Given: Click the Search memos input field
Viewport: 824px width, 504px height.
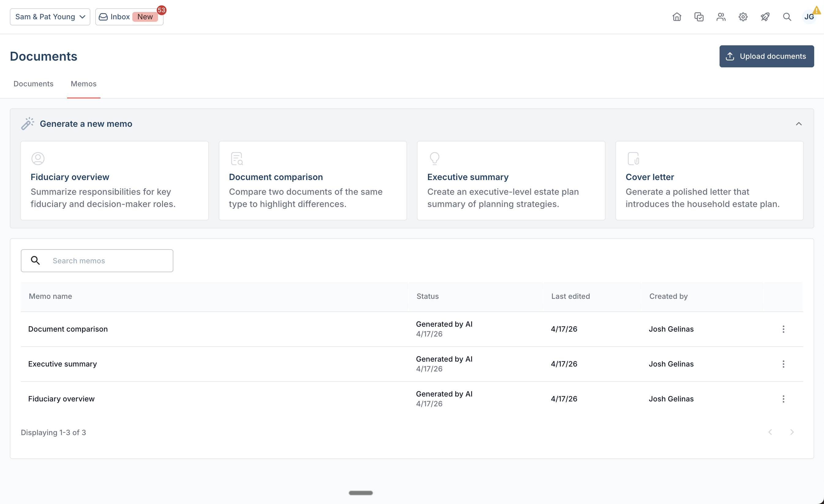Looking at the screenshot, I should 97,261.
